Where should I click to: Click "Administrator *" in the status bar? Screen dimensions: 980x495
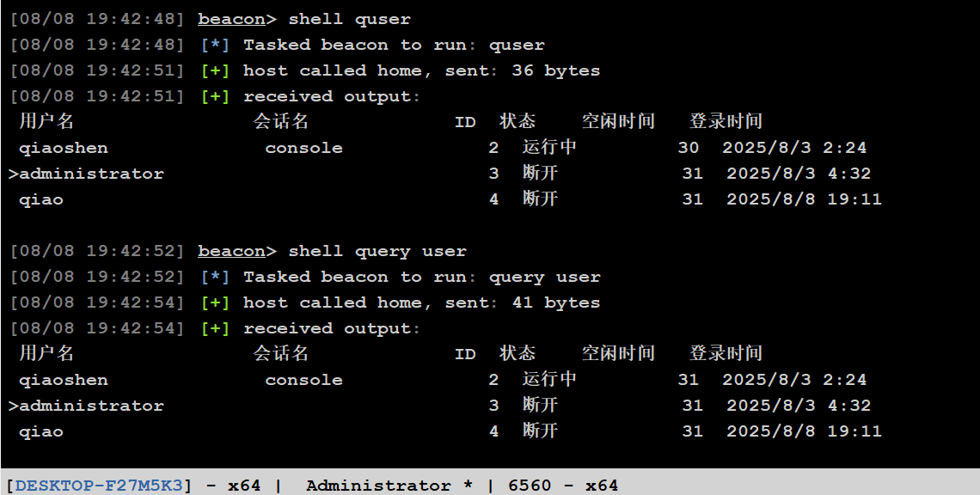(x=389, y=486)
